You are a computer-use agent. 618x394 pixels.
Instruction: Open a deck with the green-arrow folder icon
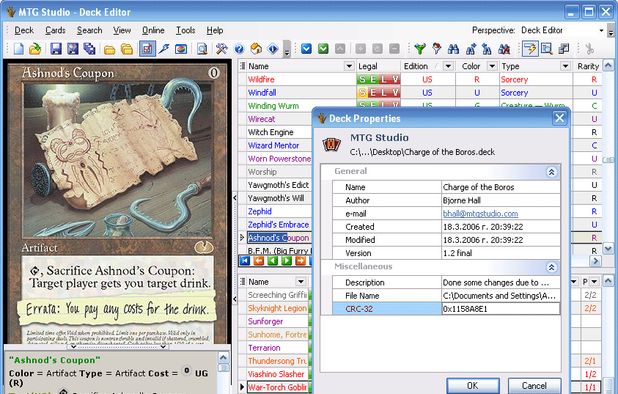(35, 49)
